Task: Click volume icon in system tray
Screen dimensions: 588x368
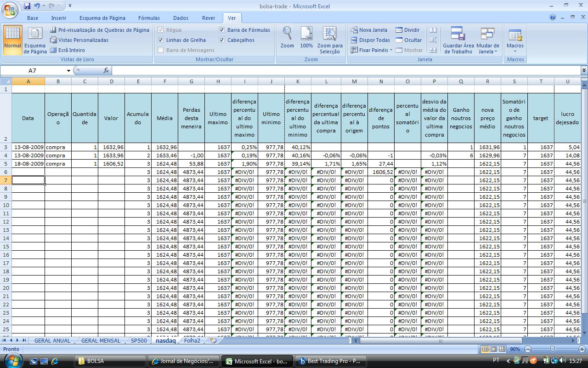Action: pyautogui.click(x=563, y=361)
